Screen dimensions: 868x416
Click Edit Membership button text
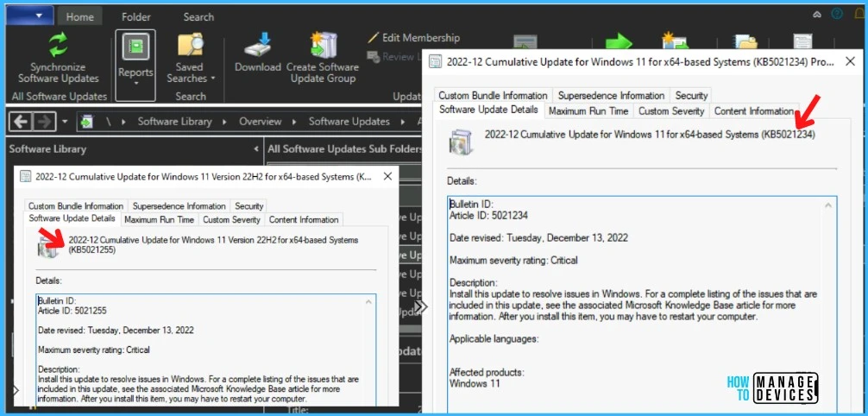coord(421,38)
